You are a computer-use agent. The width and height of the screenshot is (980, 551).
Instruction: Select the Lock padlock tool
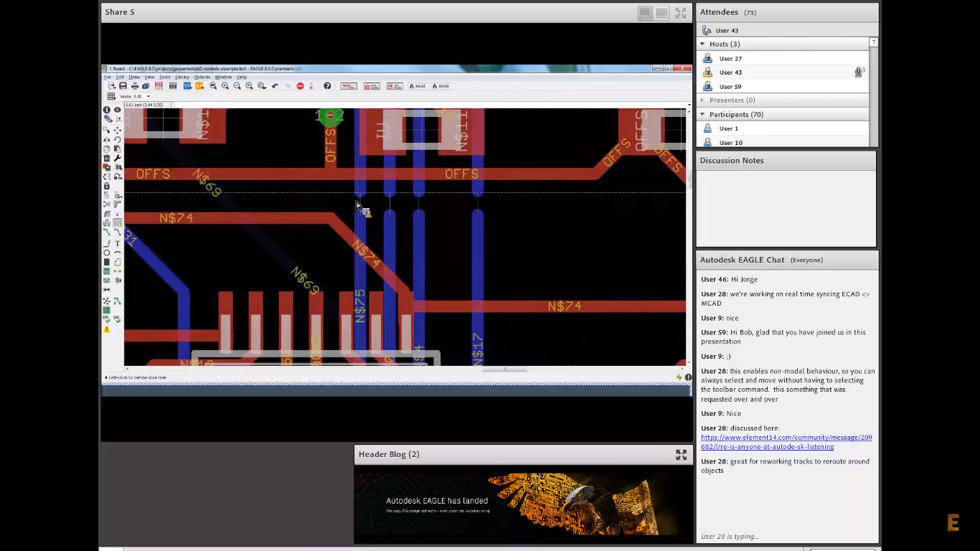tap(106, 186)
